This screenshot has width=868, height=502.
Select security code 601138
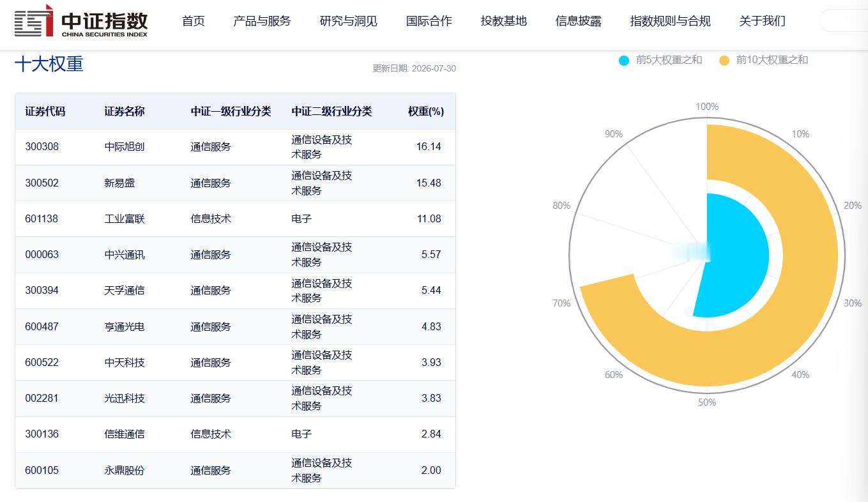(x=42, y=218)
